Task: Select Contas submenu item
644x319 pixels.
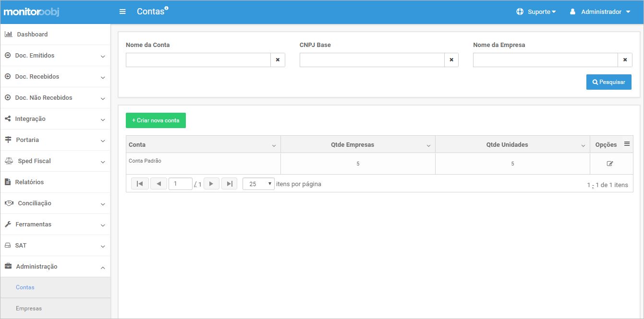Action: point(55,287)
